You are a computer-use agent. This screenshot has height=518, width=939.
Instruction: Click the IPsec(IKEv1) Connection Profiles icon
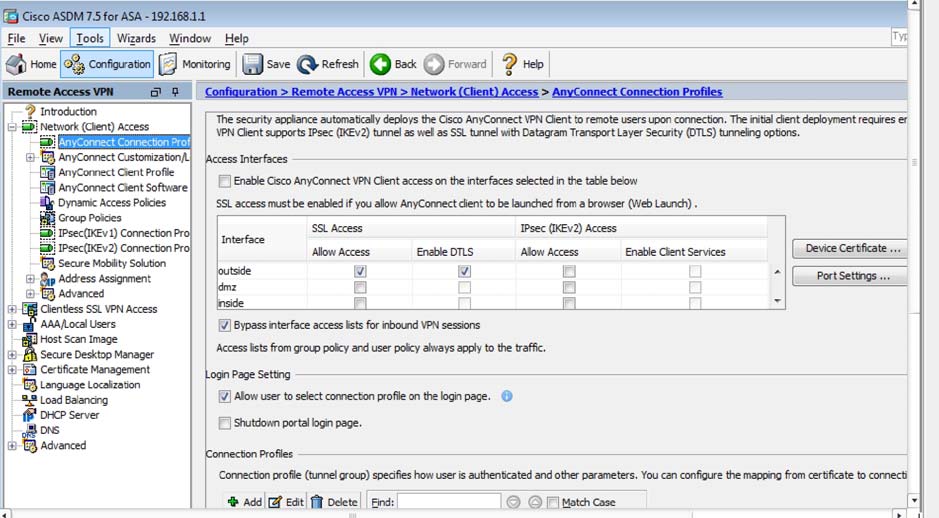(47, 233)
